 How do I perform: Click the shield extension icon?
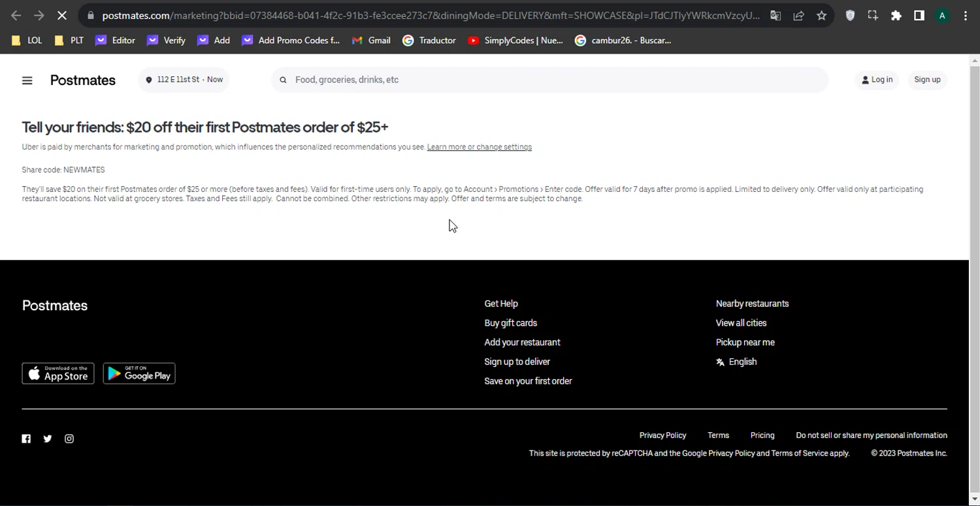pyautogui.click(x=850, y=16)
